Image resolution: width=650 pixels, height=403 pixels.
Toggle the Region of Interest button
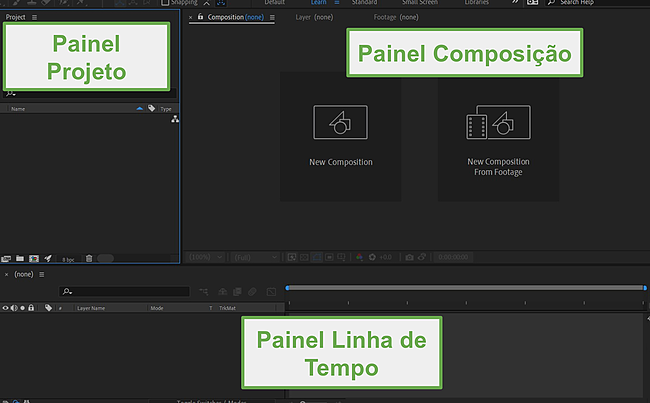[x=329, y=257]
